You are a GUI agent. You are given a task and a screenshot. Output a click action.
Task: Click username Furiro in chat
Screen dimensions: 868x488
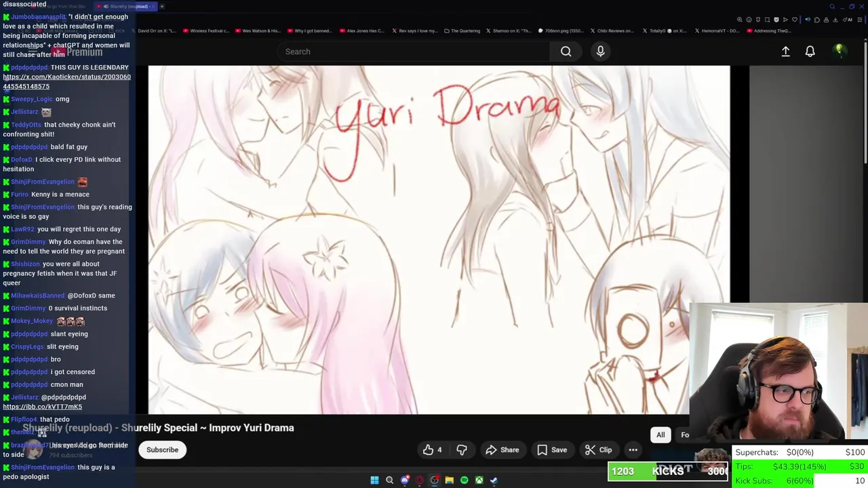point(19,195)
